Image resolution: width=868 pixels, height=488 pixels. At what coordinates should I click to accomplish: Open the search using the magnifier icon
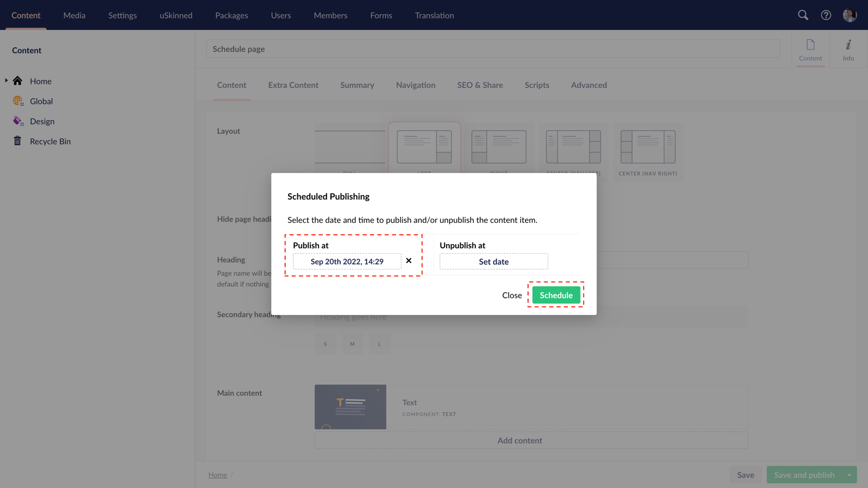803,15
